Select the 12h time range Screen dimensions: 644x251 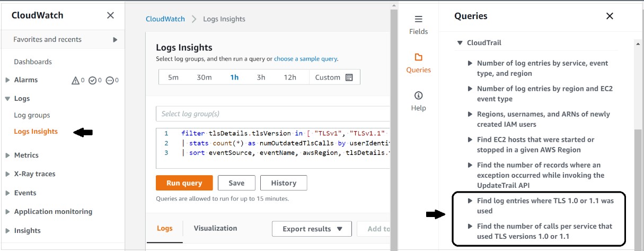coord(289,77)
